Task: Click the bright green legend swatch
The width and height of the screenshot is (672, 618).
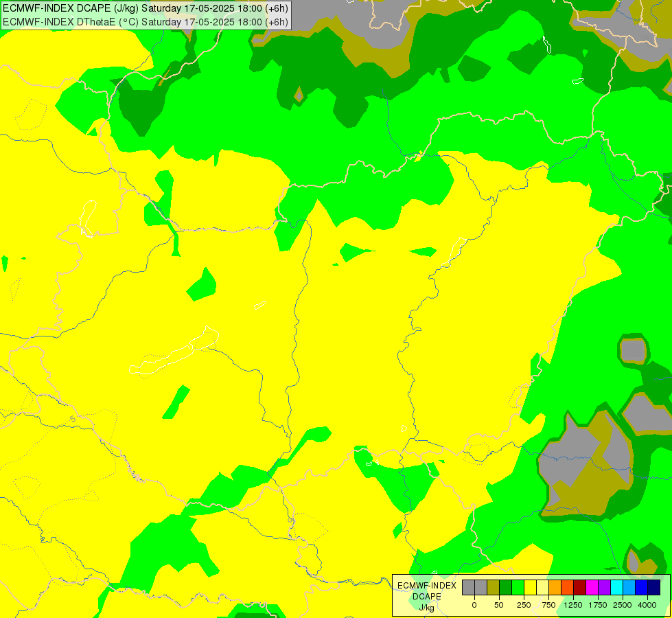Action: (x=518, y=588)
